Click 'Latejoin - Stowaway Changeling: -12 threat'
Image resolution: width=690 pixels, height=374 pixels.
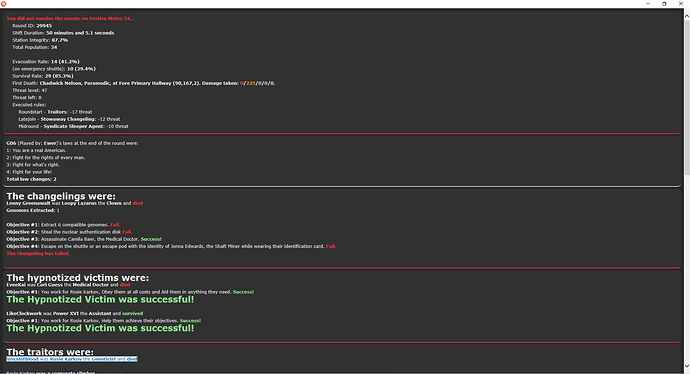(x=69, y=119)
